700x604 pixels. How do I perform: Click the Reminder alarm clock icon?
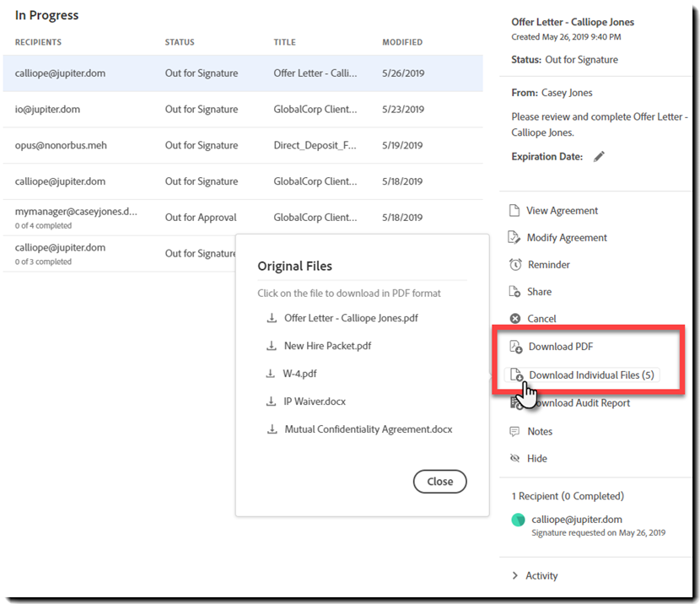tap(514, 265)
